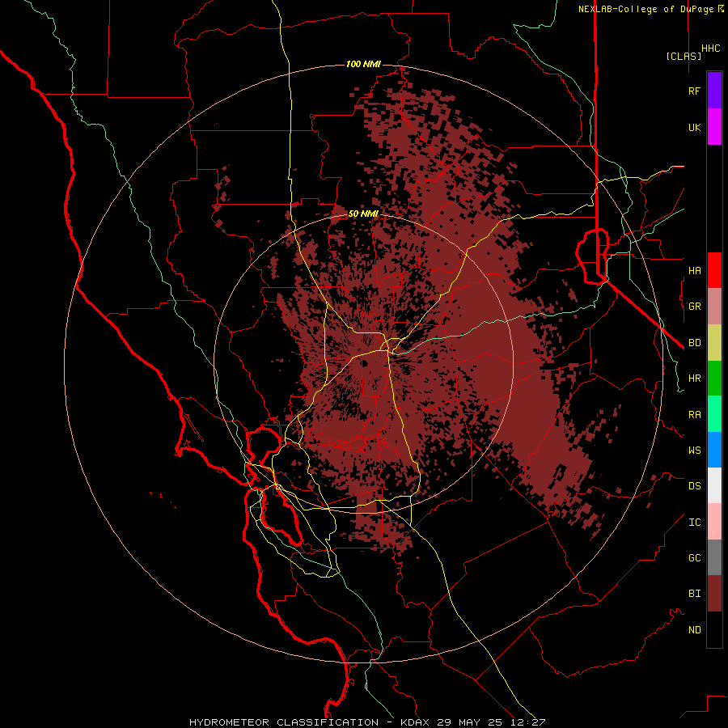Click the HHC product code label

coord(710,49)
